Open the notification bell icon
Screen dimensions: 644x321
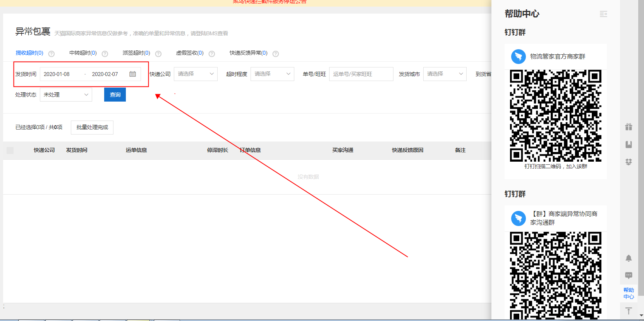click(629, 258)
